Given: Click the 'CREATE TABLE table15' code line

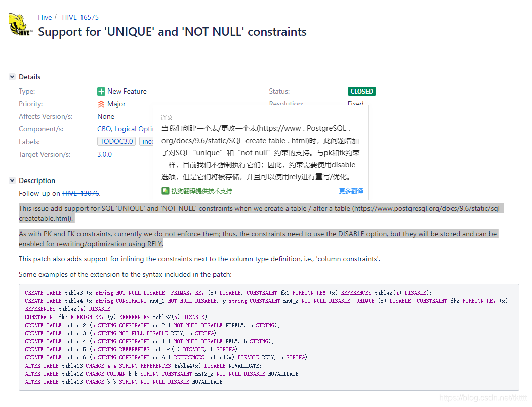Looking at the screenshot, I should (x=132, y=350).
